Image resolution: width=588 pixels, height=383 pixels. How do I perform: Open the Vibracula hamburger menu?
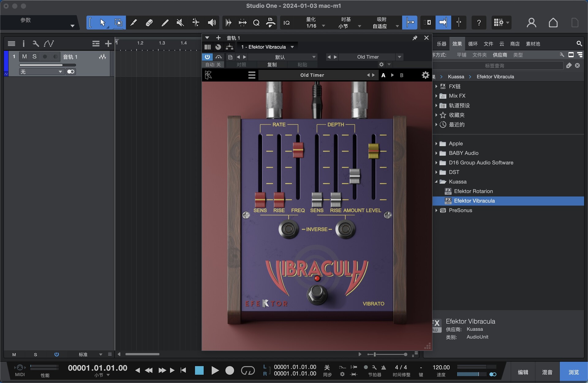[x=252, y=75]
